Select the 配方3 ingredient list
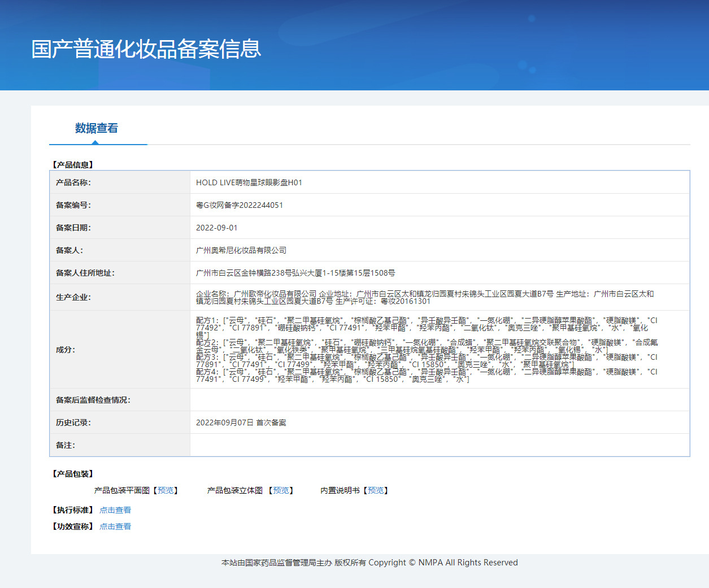 click(427, 361)
